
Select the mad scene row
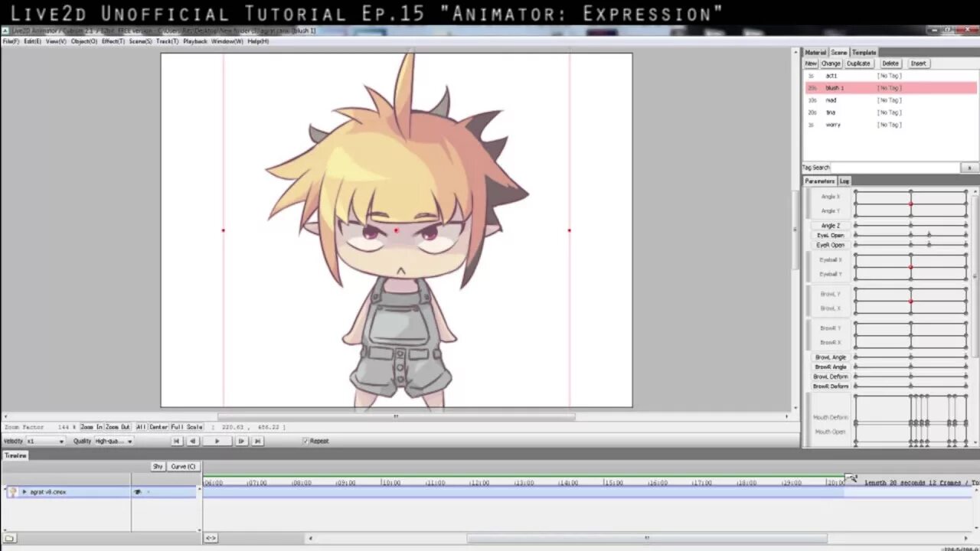pos(890,100)
